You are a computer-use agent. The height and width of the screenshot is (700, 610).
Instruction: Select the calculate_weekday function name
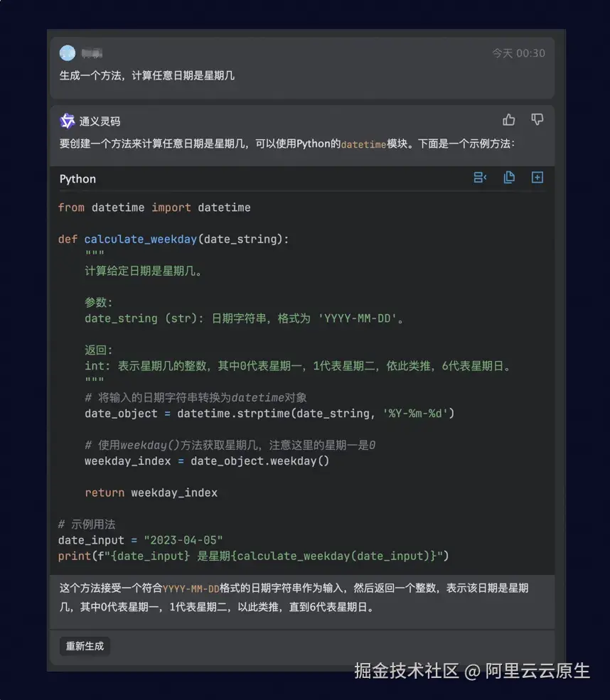pos(142,239)
